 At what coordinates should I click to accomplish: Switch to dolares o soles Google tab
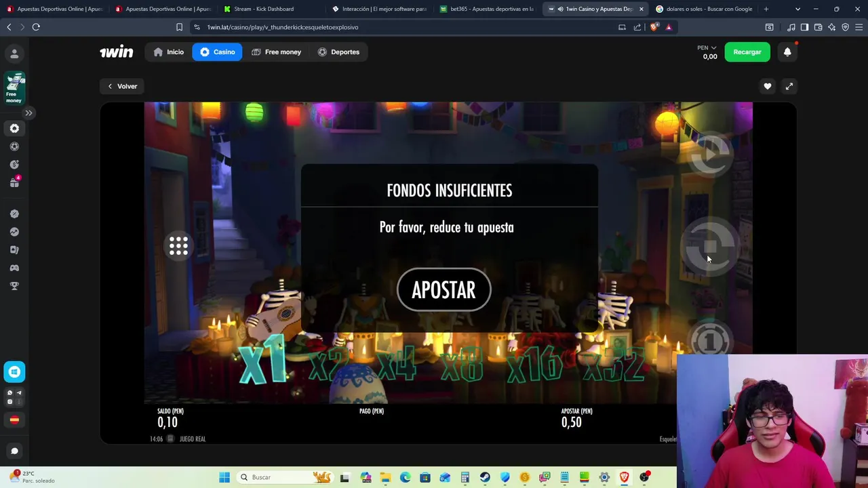click(704, 9)
